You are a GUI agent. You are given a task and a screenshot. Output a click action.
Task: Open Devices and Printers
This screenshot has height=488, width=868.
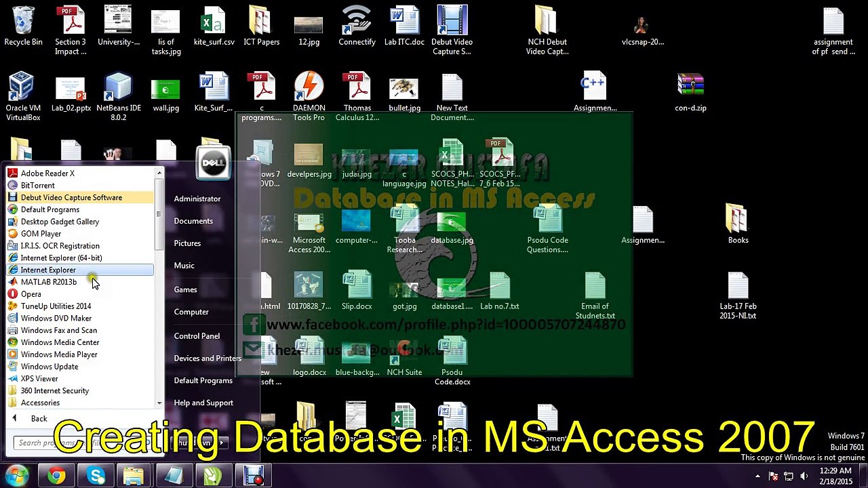(208, 359)
